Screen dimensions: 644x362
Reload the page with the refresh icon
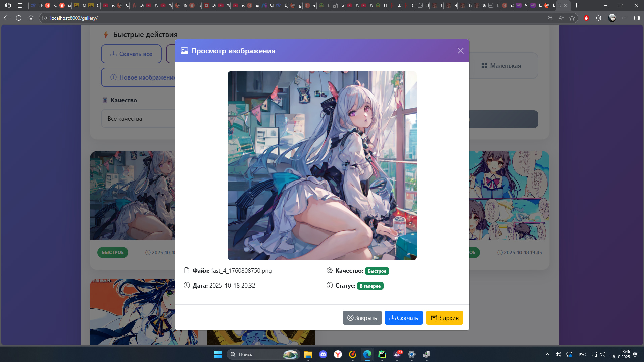(x=19, y=18)
